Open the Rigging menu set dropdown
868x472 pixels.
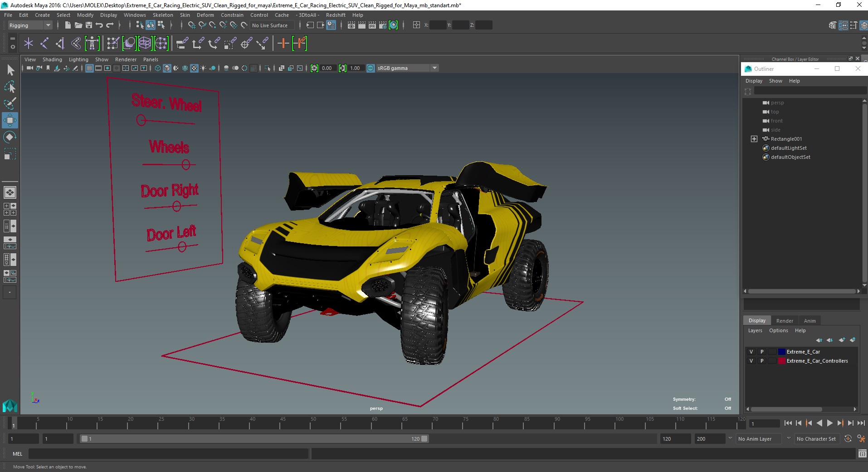(30, 25)
